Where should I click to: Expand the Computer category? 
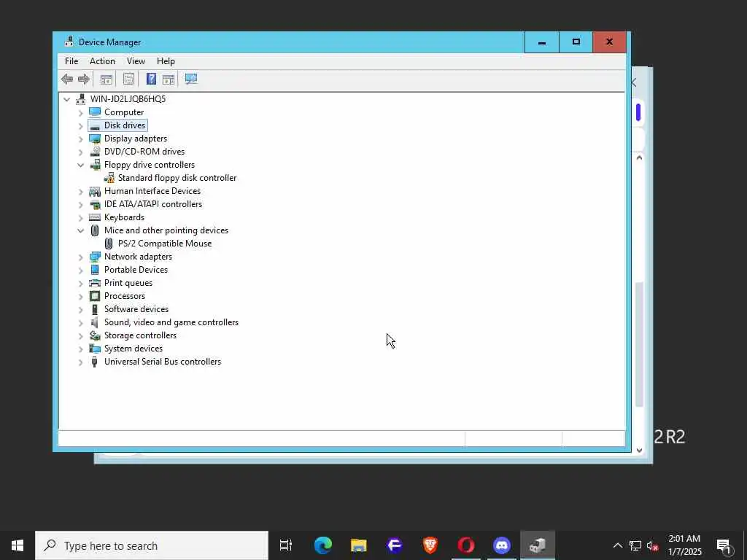click(x=80, y=112)
